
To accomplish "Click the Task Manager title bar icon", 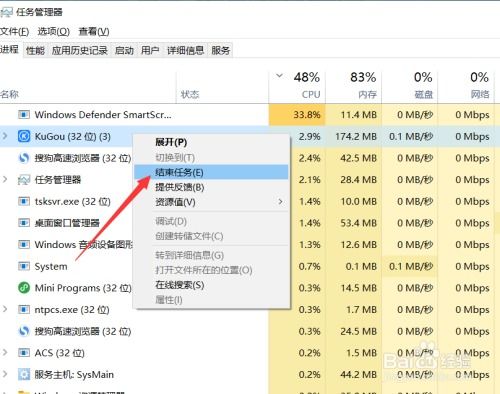I will [7, 12].
